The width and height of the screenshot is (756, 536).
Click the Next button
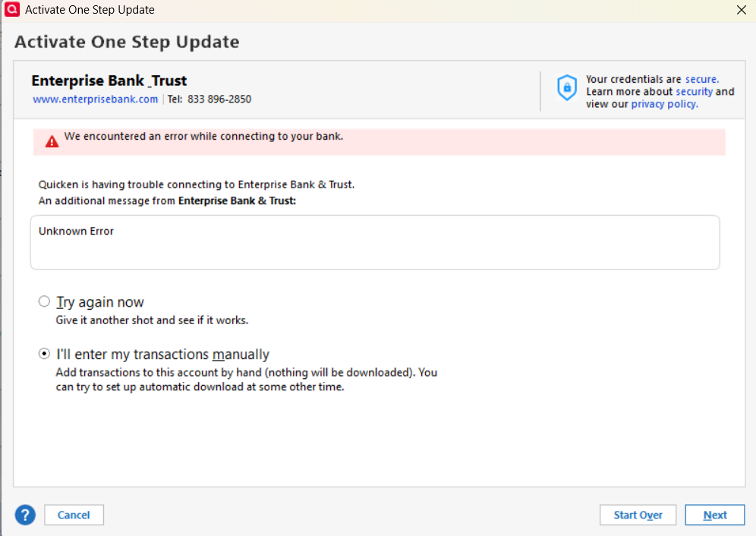pos(714,515)
